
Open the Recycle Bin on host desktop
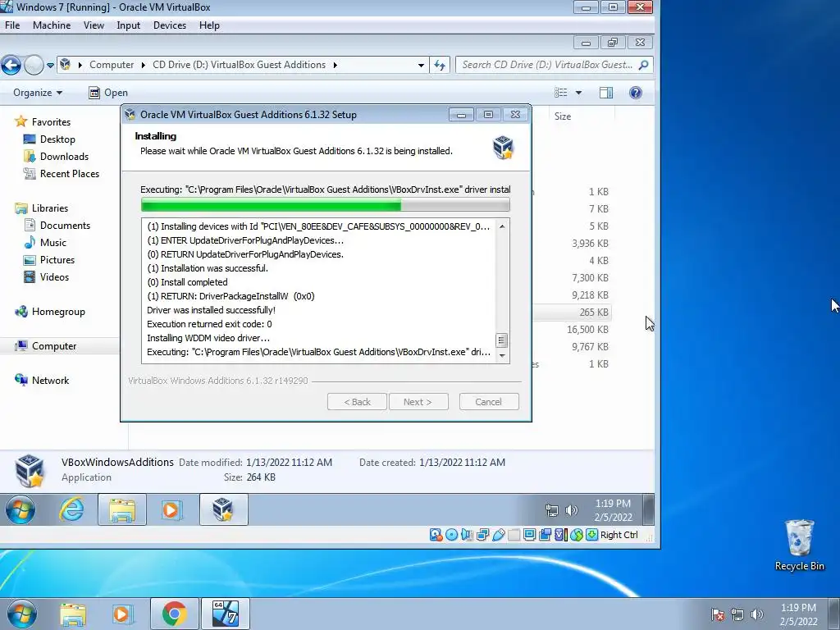coord(799,545)
